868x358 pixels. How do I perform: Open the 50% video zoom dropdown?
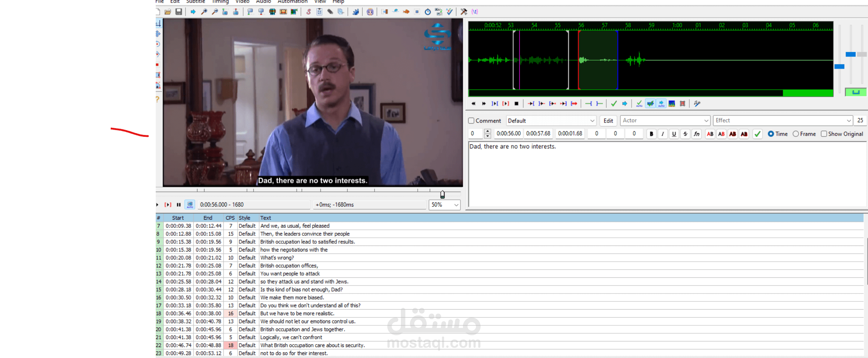444,205
